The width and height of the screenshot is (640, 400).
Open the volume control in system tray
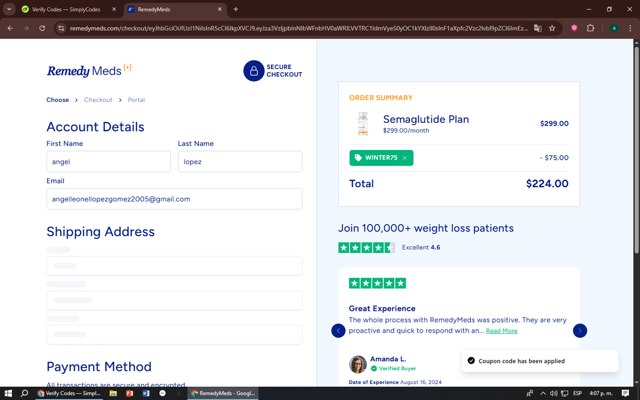(553, 393)
